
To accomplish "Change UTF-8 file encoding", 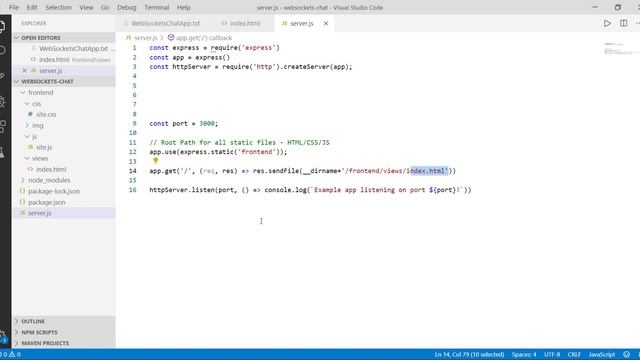I will click(x=552, y=354).
